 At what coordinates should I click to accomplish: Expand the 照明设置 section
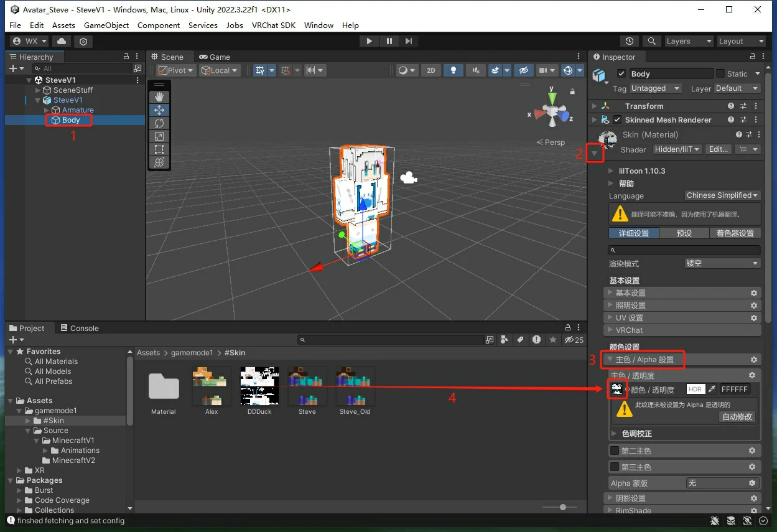[682, 306]
